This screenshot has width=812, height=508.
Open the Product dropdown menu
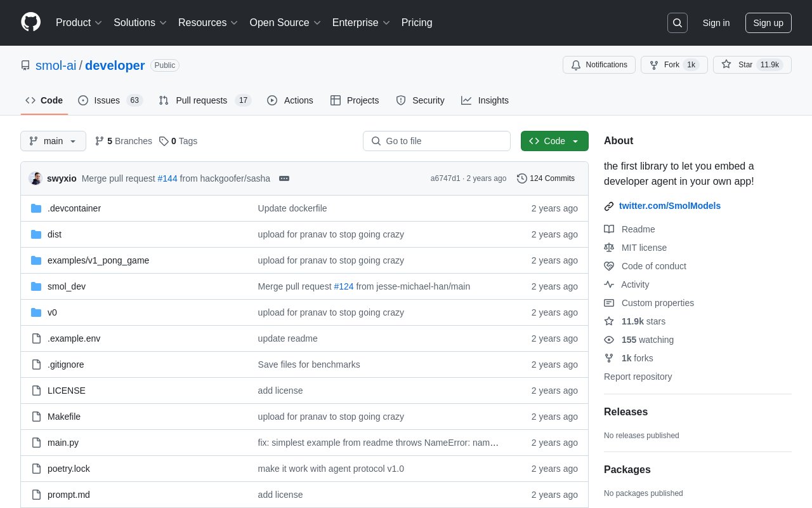click(x=79, y=23)
